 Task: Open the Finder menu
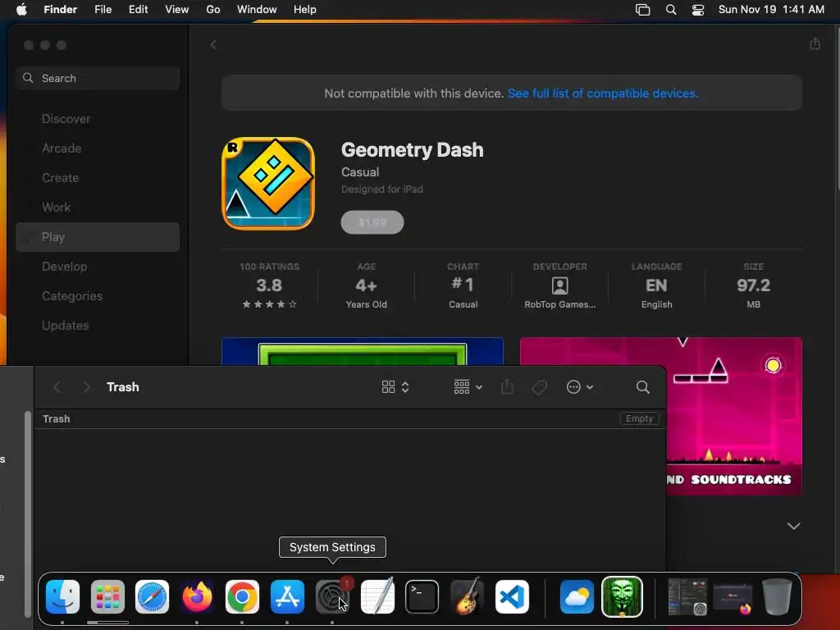click(60, 10)
